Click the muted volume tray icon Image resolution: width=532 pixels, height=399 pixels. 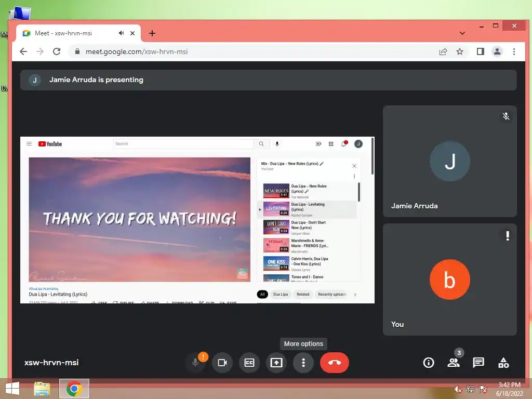click(458, 389)
